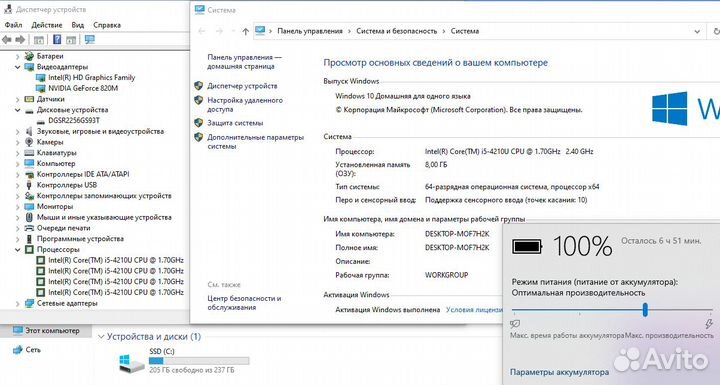Image resolution: width=720 pixels, height=385 pixels.
Task: Click the properties panel toolbar icon
Action: tap(71, 40)
